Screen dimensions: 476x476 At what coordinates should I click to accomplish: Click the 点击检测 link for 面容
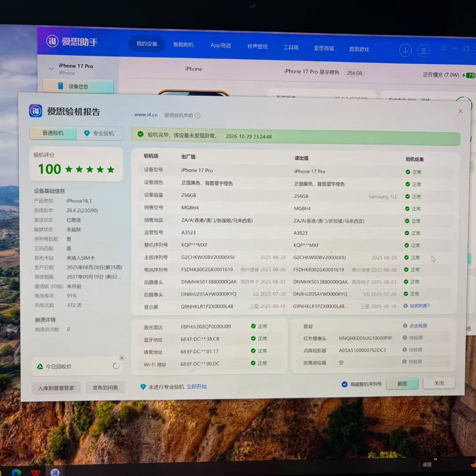(418, 326)
